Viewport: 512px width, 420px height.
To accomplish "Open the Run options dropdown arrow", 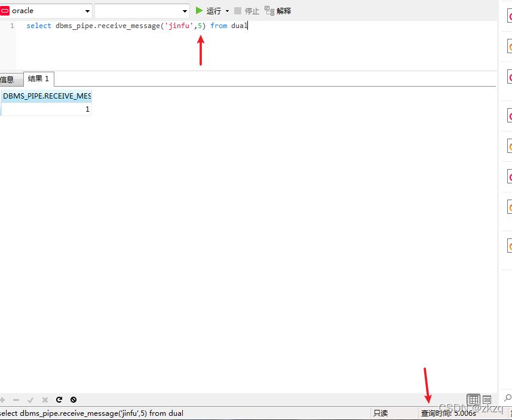I will click(227, 11).
